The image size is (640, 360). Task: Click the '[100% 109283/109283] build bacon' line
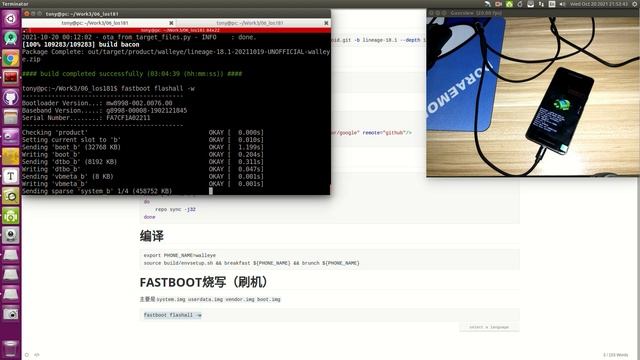coord(81,44)
